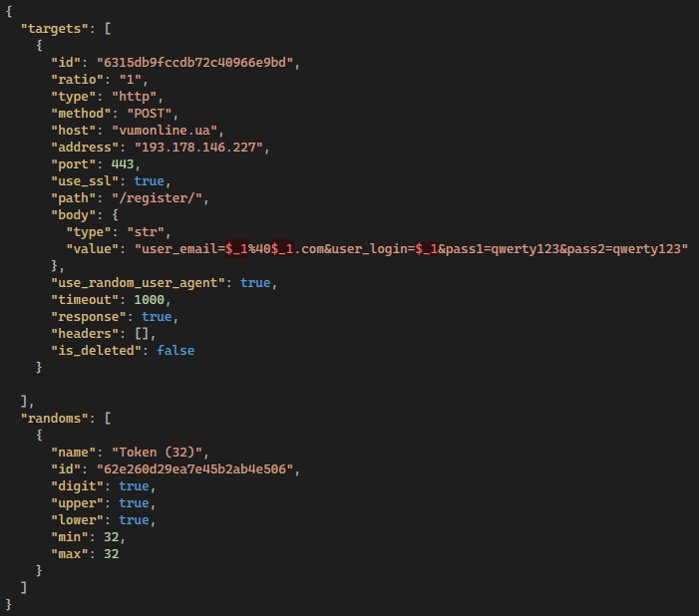Click the "value" key in body
Image resolution: width=699 pixels, height=616 pixels.
coord(93,249)
